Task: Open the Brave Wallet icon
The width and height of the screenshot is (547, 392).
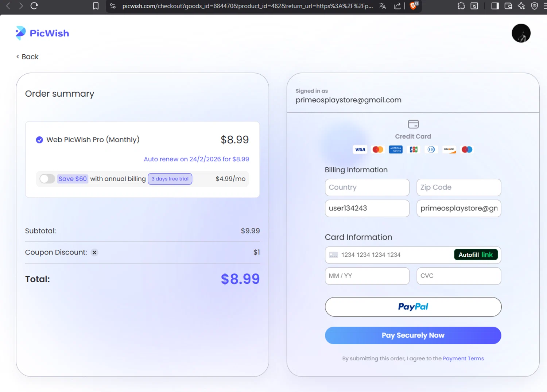Action: [508, 6]
